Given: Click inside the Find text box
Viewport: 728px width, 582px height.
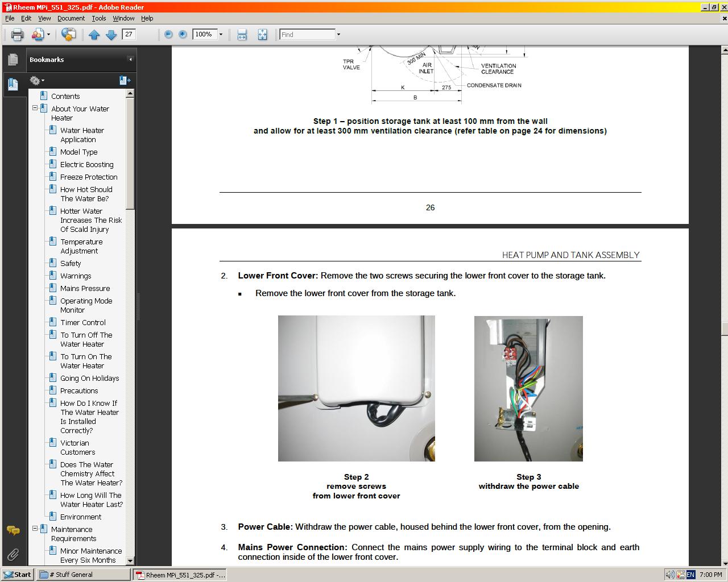Looking at the screenshot, I should 307,34.
